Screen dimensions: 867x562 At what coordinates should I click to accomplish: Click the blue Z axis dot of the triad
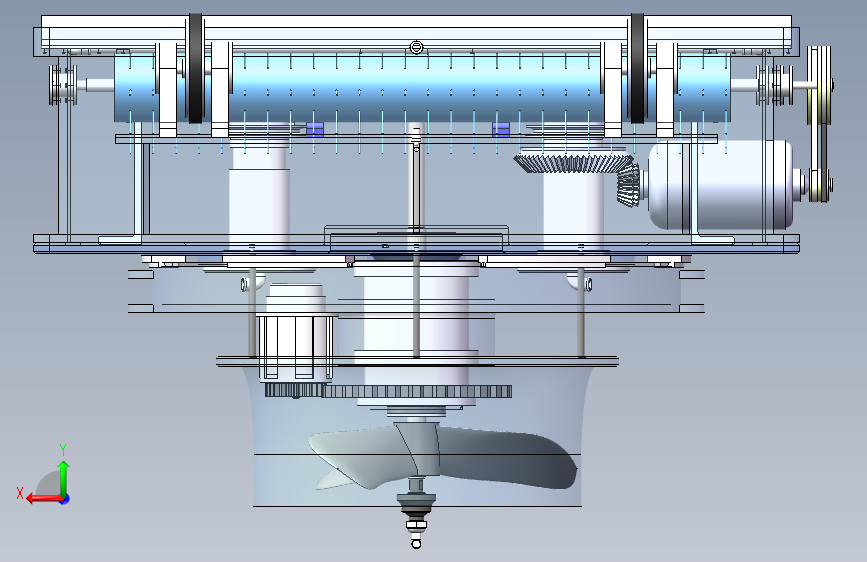tap(65, 499)
